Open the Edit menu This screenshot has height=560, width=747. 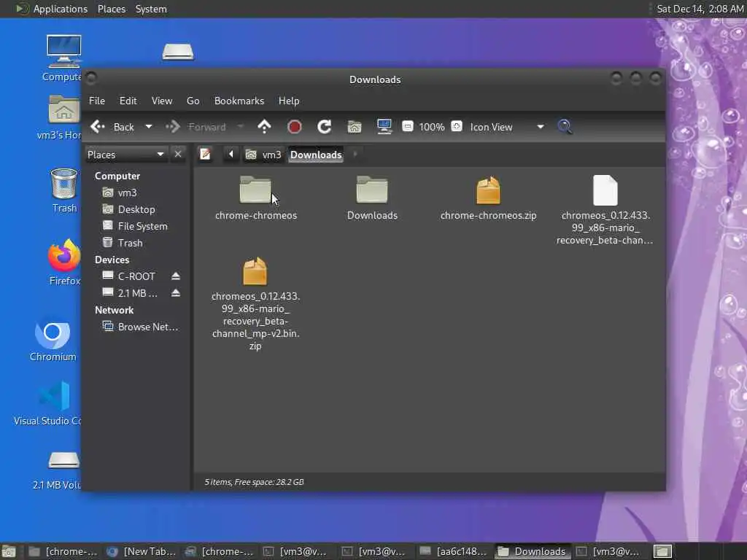(x=128, y=101)
